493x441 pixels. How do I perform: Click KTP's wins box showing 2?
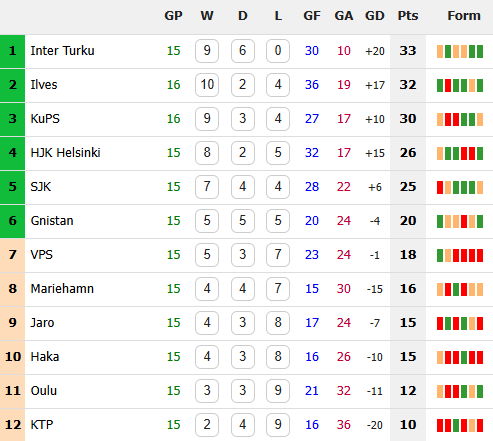tap(207, 425)
